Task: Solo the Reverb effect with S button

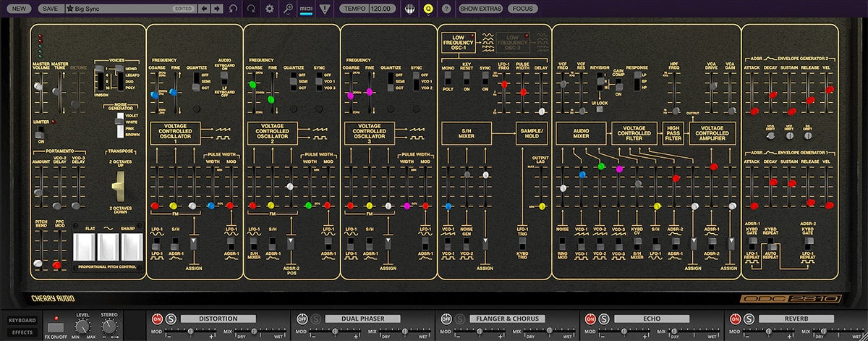Action: pyautogui.click(x=749, y=319)
